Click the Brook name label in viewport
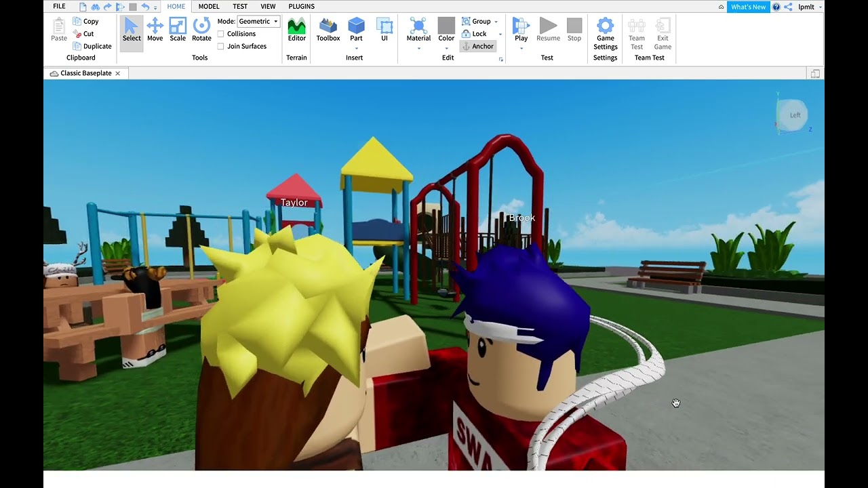Screen dimensions: 868x488 (x=522, y=218)
